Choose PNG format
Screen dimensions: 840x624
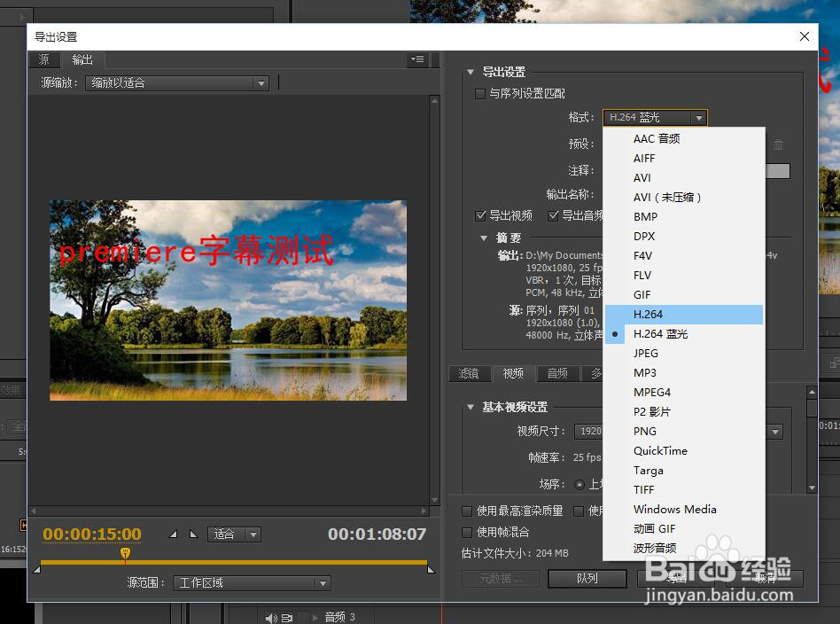click(x=683, y=432)
